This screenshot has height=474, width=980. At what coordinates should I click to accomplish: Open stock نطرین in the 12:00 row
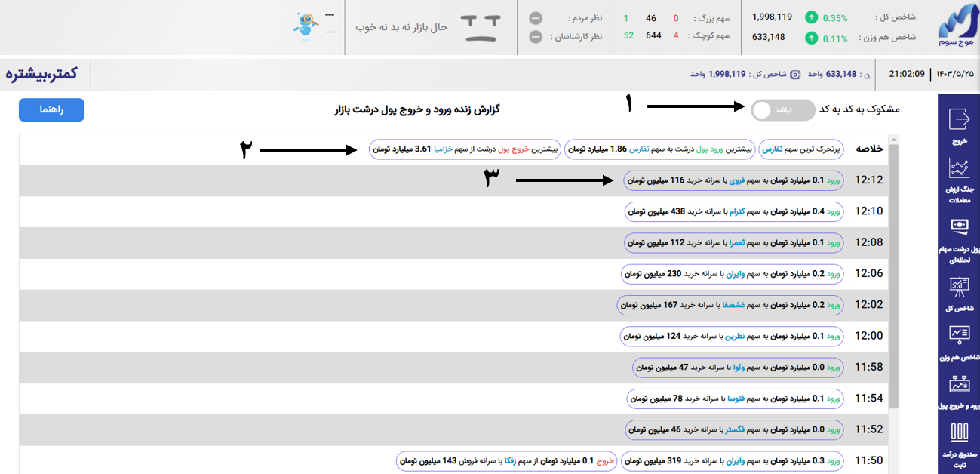(x=736, y=335)
